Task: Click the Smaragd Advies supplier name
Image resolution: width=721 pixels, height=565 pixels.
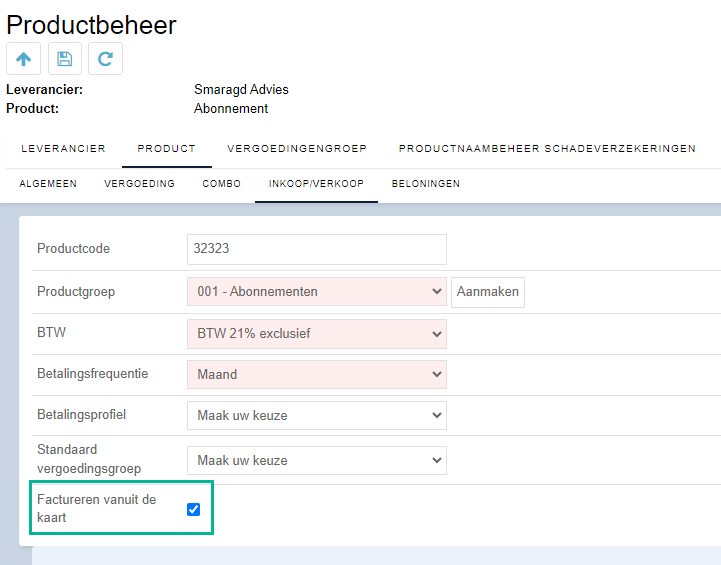Action: click(x=241, y=89)
